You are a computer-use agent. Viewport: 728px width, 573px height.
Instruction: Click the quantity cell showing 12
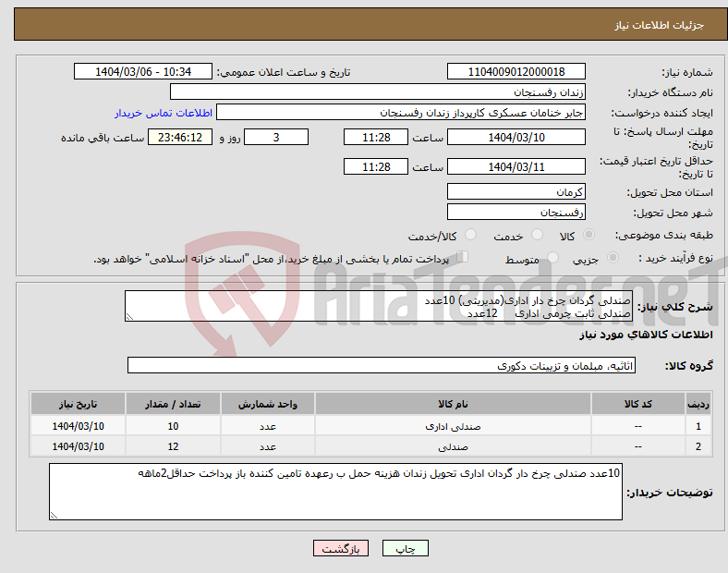coord(173,446)
